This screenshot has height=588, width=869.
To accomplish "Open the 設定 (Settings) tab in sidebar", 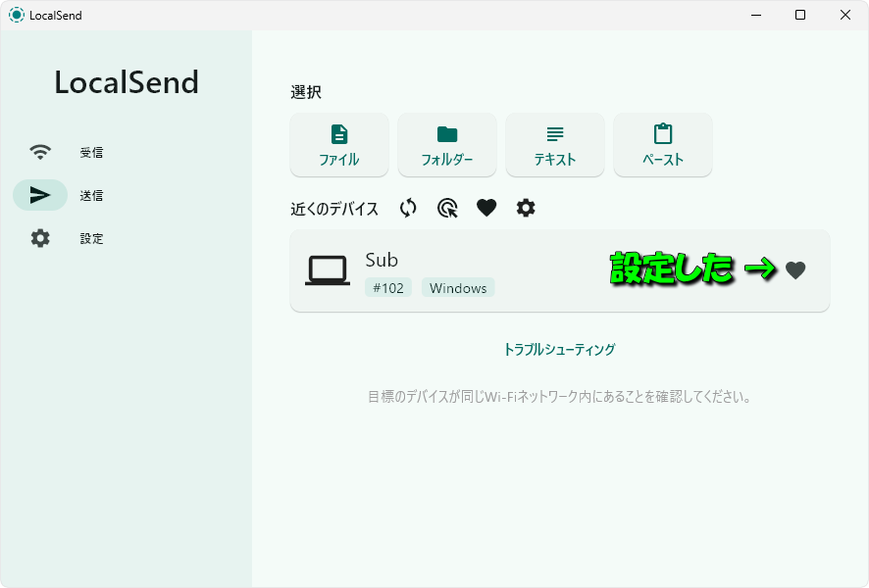I will coord(67,238).
